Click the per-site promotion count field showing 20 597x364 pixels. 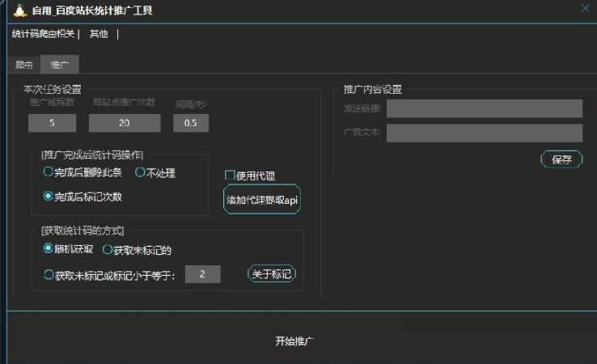point(125,123)
